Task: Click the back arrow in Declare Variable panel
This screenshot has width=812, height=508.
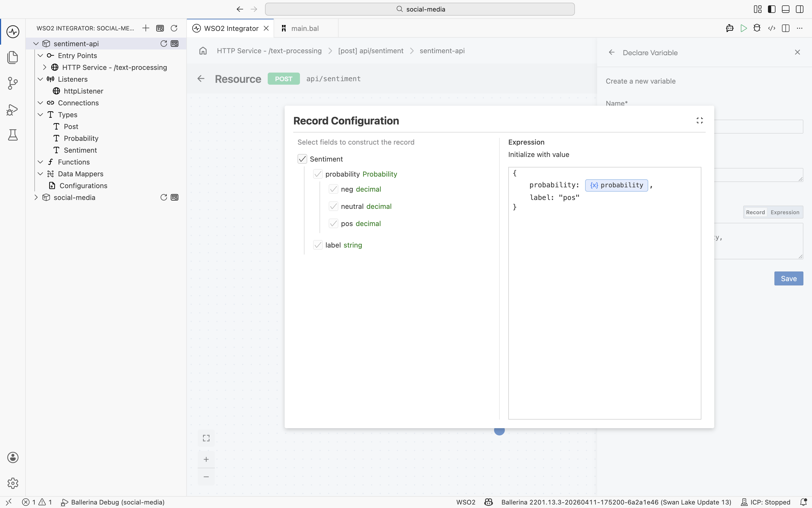Action: [x=612, y=52]
